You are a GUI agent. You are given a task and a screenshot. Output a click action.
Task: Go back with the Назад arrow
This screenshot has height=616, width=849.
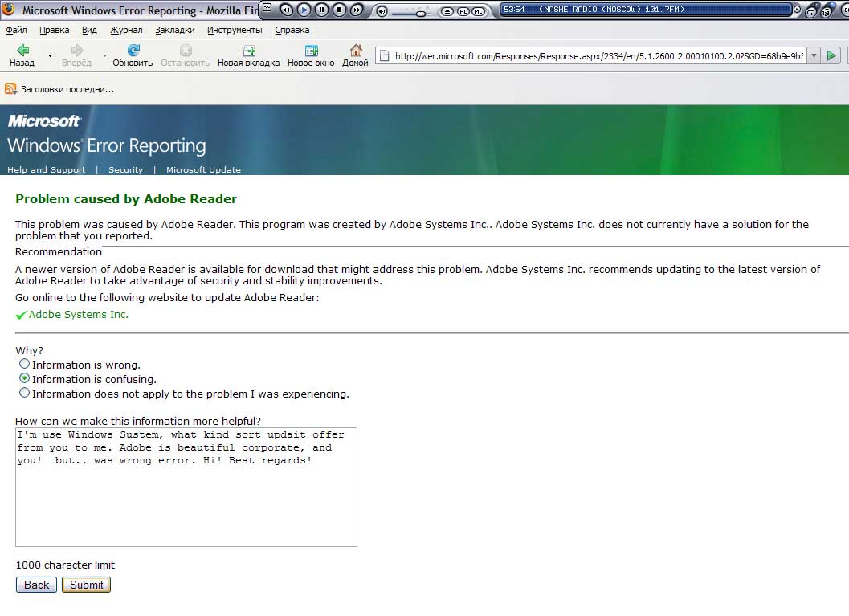click(22, 55)
